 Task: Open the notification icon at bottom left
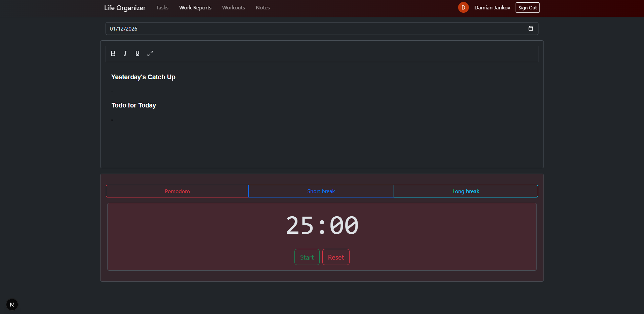(12, 305)
